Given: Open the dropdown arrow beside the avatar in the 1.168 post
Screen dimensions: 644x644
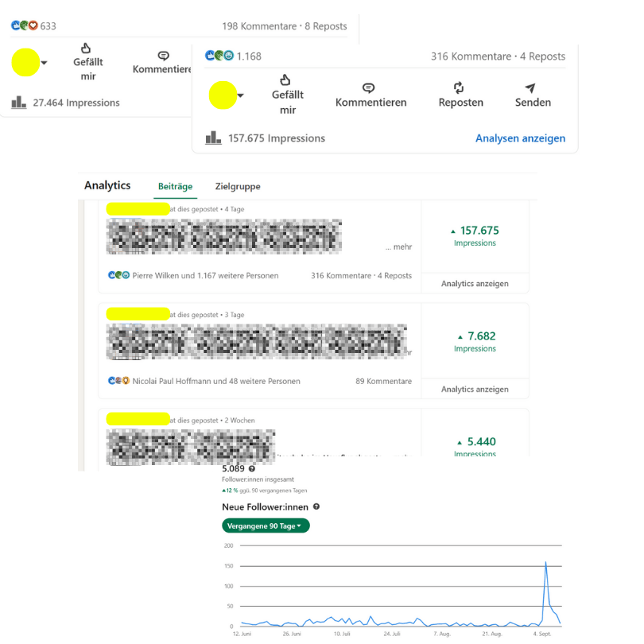Looking at the screenshot, I should pos(241,95).
